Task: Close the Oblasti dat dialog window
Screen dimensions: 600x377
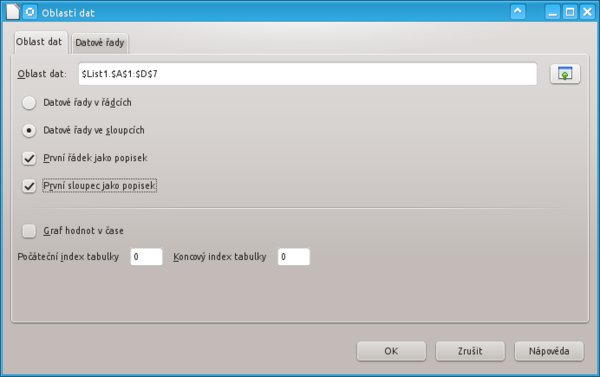Action: click(587, 12)
